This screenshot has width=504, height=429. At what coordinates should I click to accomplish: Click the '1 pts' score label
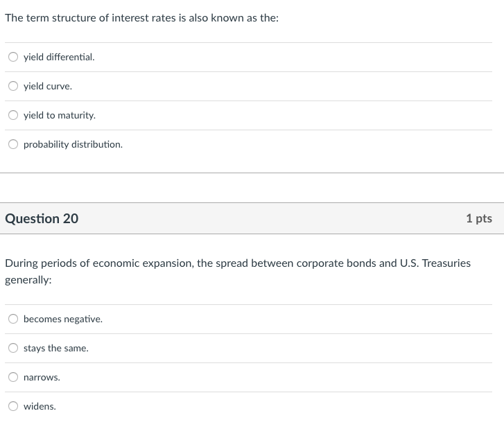click(479, 218)
